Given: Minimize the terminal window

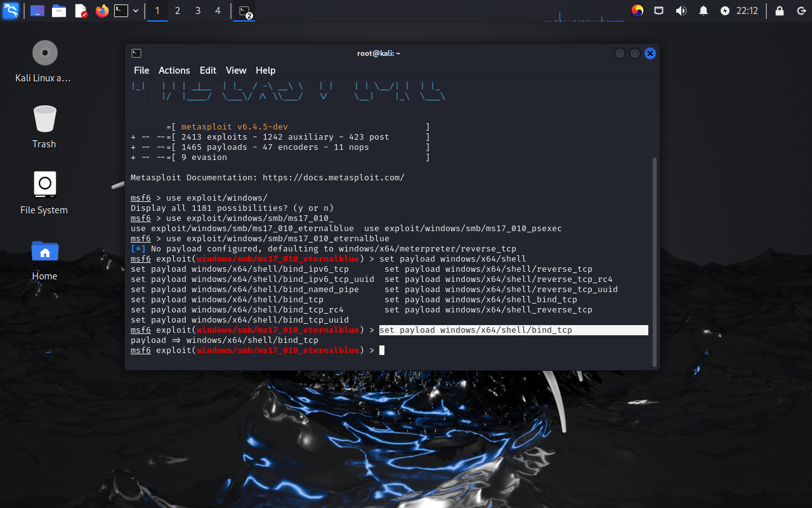Looking at the screenshot, I should 620,53.
